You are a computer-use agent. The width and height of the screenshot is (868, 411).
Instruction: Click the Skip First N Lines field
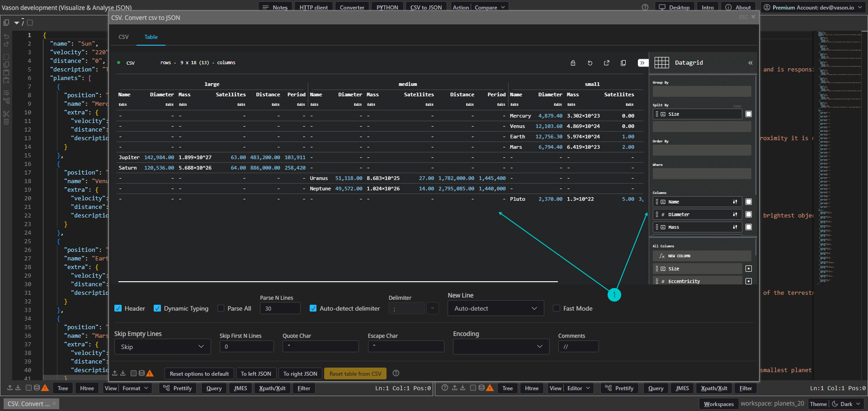(247, 347)
